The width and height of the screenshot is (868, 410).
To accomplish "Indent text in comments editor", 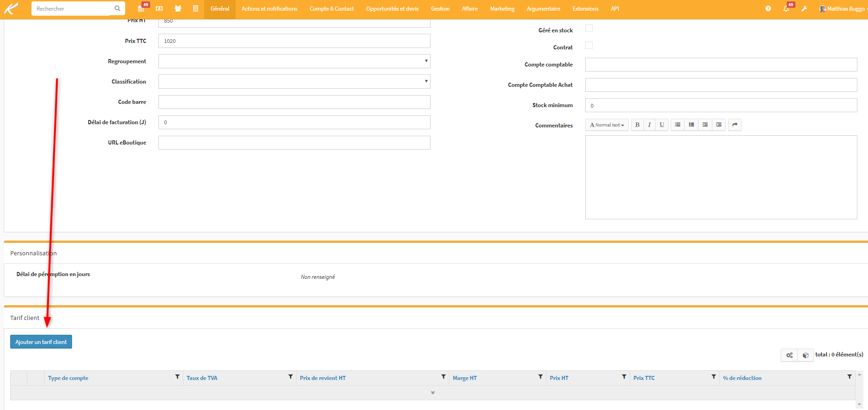I will click(719, 125).
